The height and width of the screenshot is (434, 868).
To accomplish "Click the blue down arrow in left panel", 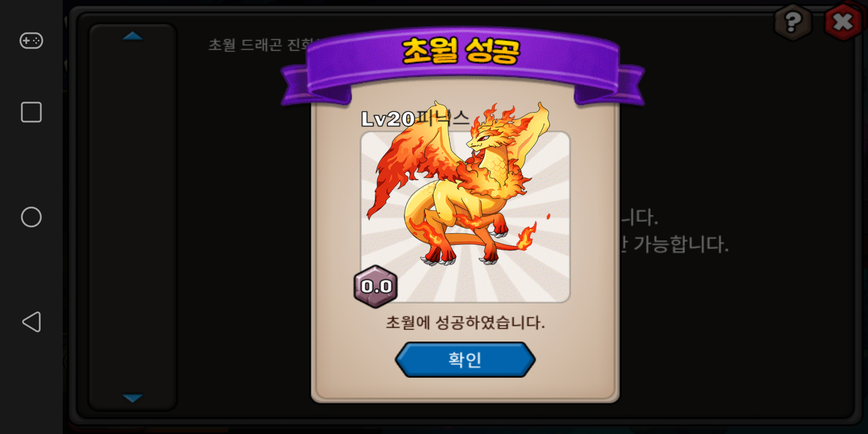I will click(x=133, y=398).
